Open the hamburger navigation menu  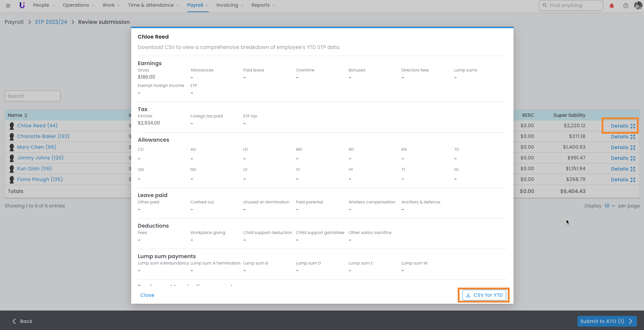[8, 5]
